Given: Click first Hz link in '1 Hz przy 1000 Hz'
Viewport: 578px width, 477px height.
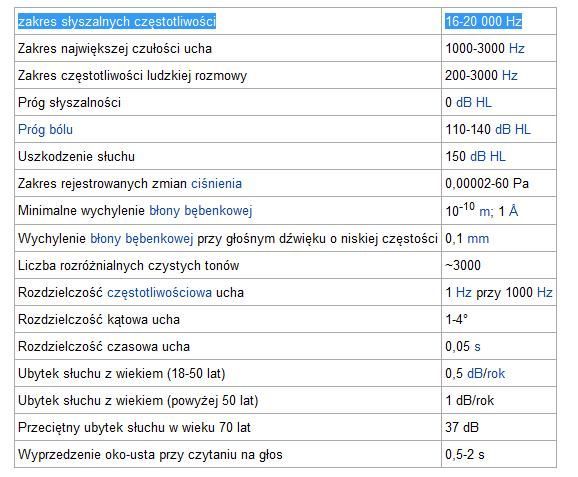Looking at the screenshot, I should 464,292.
